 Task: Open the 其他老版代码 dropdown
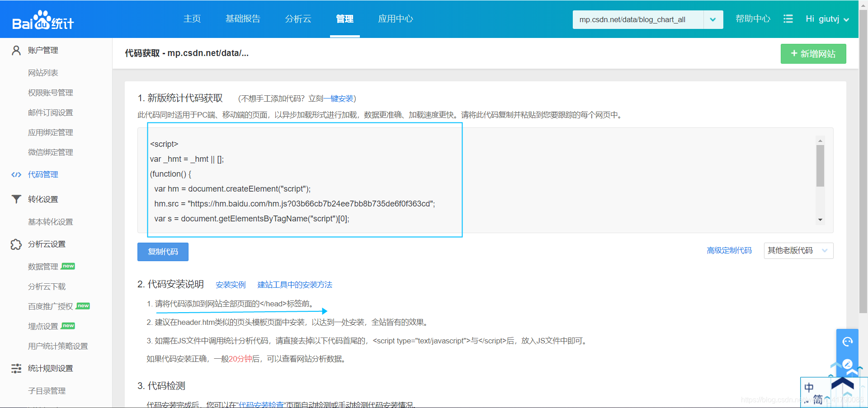[798, 250]
